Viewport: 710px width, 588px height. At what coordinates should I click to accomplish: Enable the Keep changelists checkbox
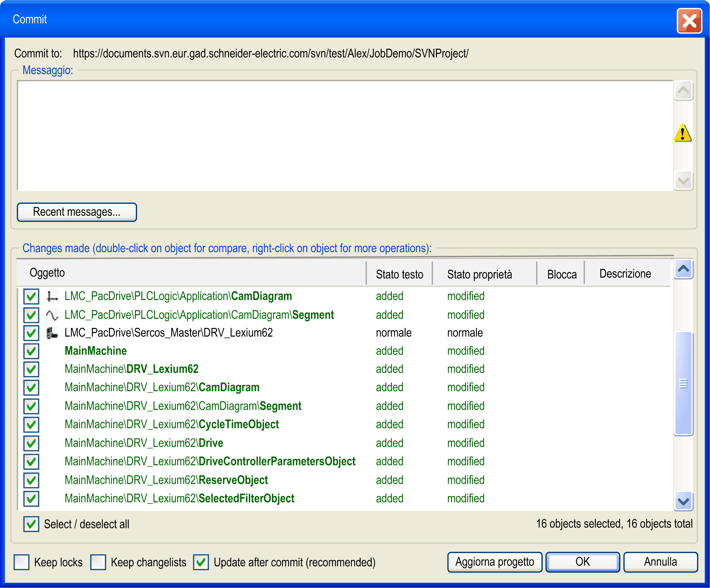coord(98,562)
